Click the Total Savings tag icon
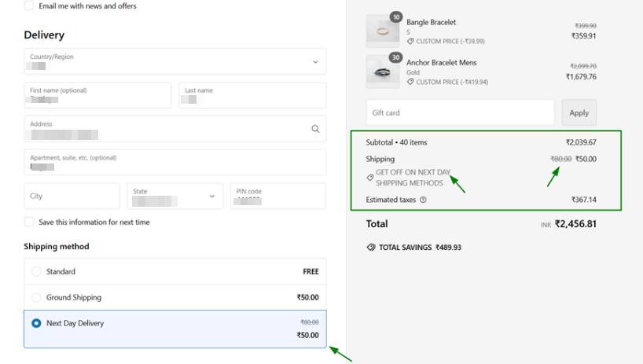Screen dimensions: 643x364 pos(371,247)
